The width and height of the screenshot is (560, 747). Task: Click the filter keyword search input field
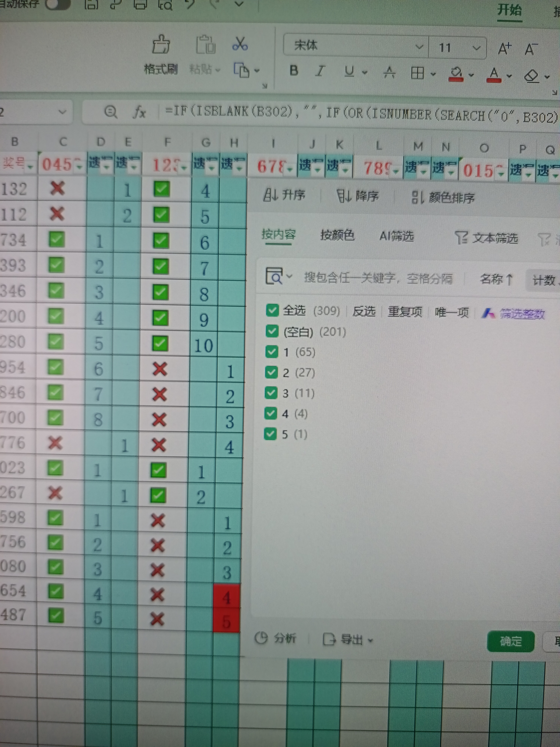pos(378,278)
